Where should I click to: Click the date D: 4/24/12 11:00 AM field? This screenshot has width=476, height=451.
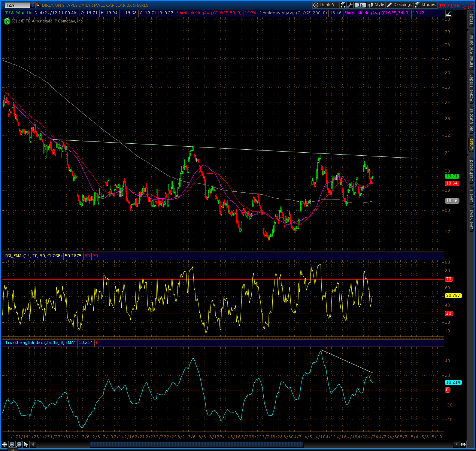(x=56, y=13)
